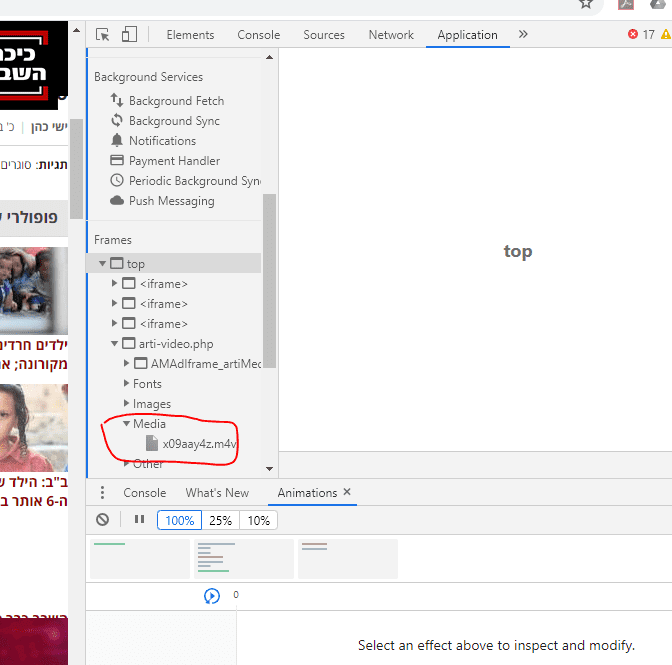Click the Push Messaging cloud icon
Image resolution: width=672 pixels, height=665 pixels.
[117, 201]
